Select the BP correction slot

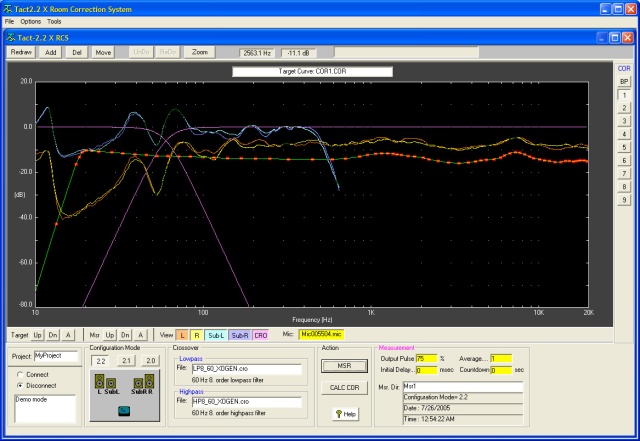coord(624,82)
